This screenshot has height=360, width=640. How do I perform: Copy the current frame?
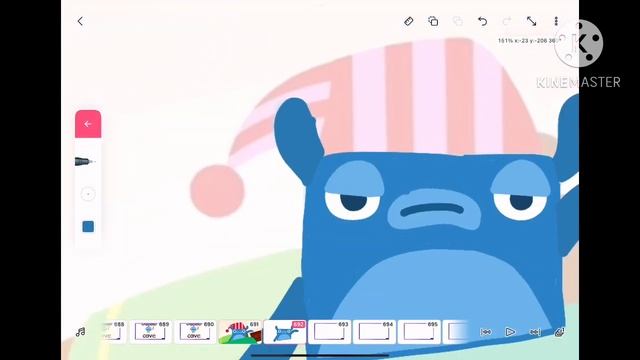click(x=433, y=21)
